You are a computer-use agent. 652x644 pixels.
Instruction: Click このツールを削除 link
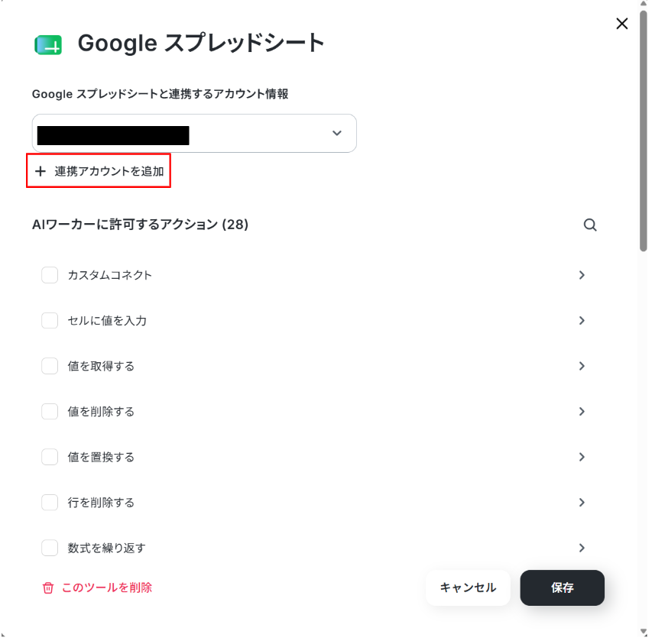click(x=107, y=588)
